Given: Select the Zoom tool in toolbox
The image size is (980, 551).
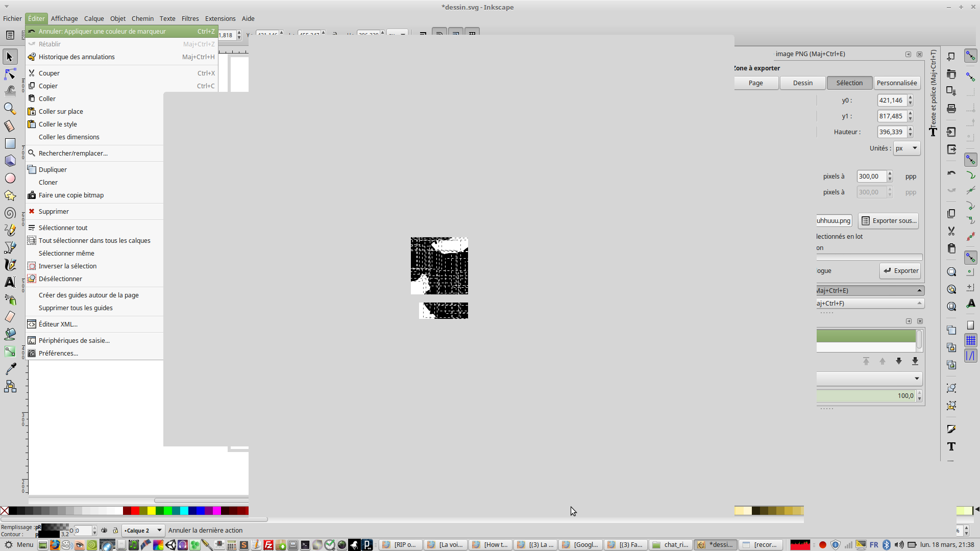Looking at the screenshot, I should [x=10, y=109].
